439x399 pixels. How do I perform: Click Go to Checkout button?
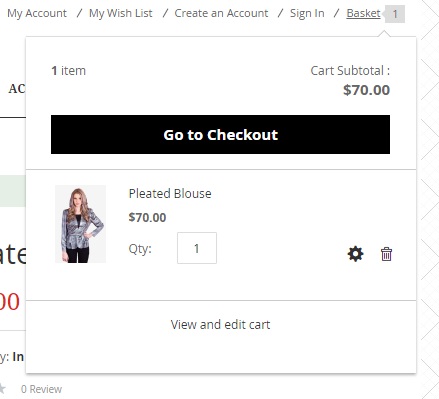[220, 135]
